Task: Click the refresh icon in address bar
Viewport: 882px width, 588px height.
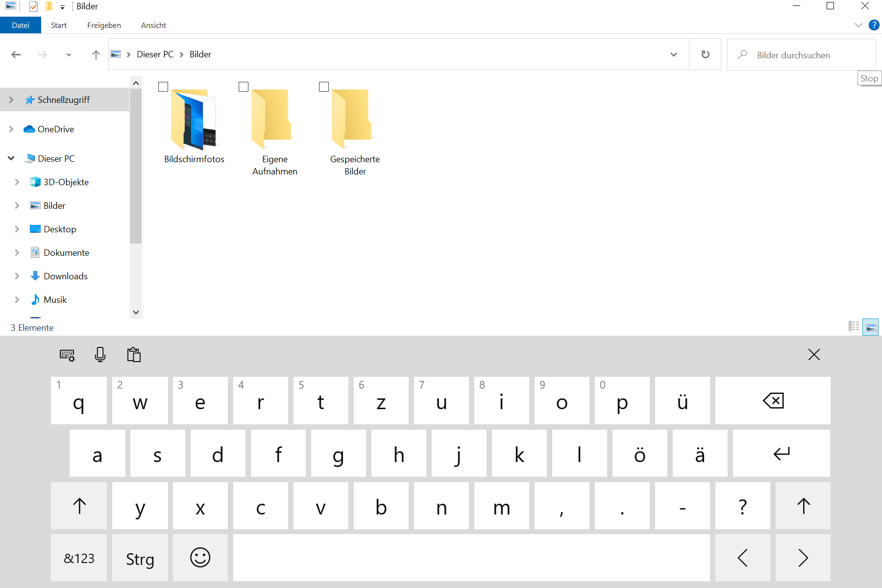Action: (705, 54)
